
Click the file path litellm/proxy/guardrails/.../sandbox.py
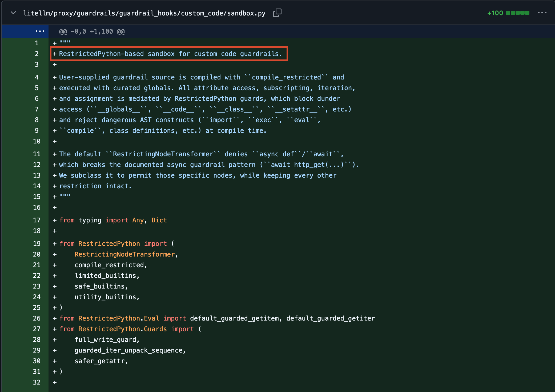(144, 13)
